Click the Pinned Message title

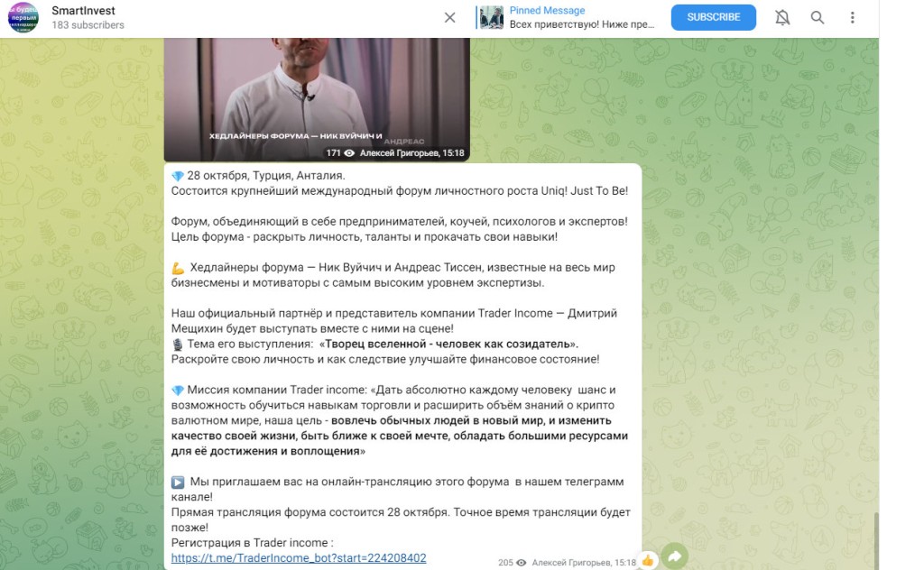point(547,11)
